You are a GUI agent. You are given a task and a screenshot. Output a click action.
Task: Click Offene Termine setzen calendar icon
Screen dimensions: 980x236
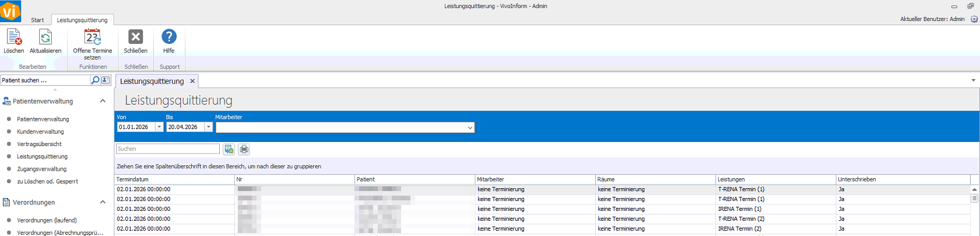pyautogui.click(x=92, y=38)
